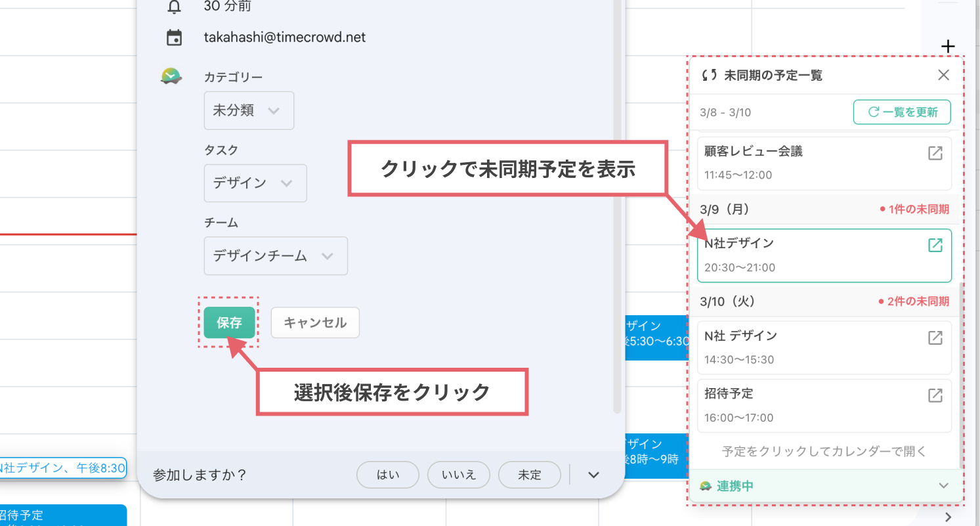Viewport: 980px width, 526px height.
Task: Close the 未同期の予定一覧 panel
Action: coord(943,75)
